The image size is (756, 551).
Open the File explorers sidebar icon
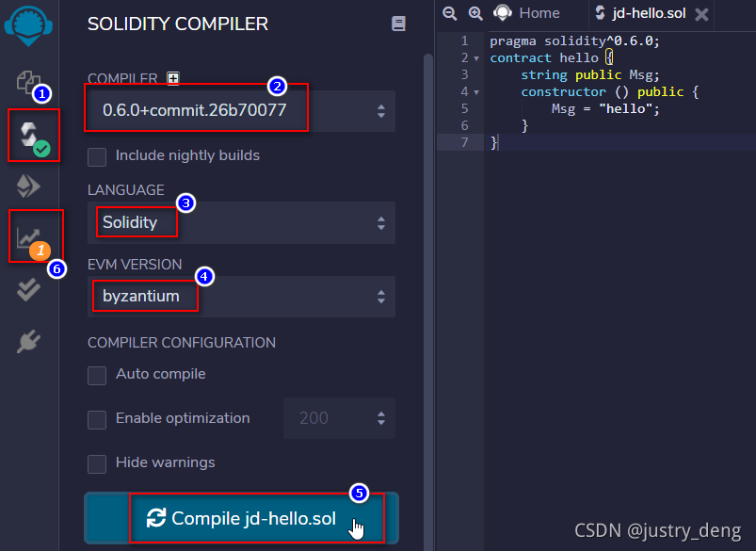pos(28,82)
